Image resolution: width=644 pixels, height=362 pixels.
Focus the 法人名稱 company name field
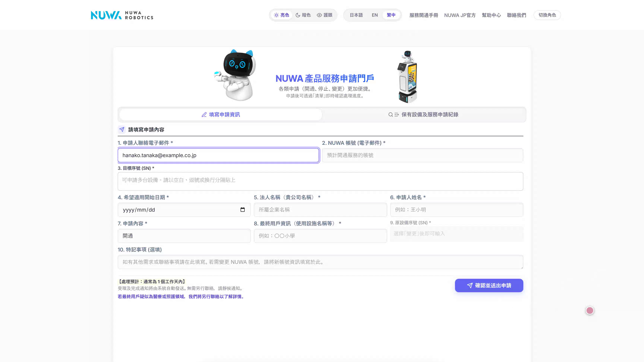tap(320, 210)
